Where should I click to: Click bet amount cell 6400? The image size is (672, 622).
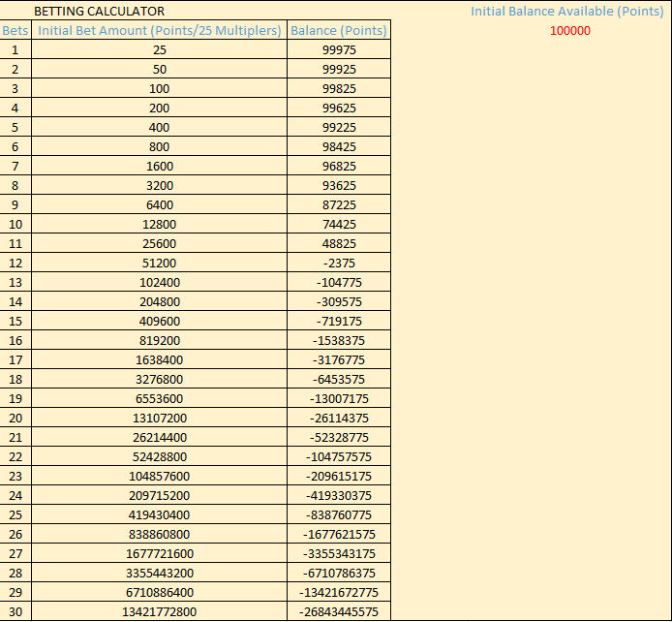160,204
